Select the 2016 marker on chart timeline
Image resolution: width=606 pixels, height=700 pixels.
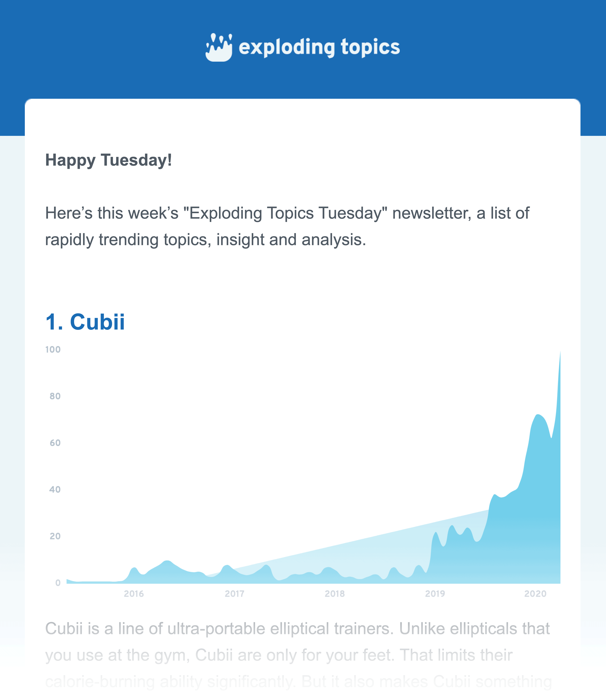[134, 594]
